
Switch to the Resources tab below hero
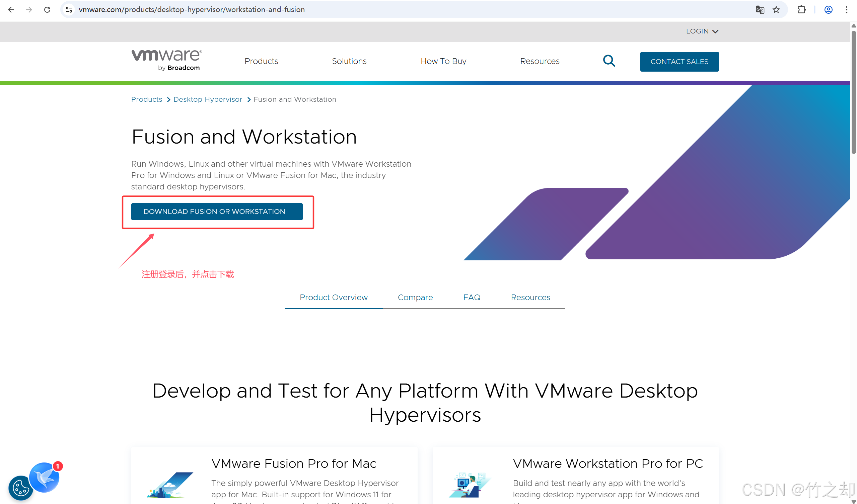click(x=530, y=298)
